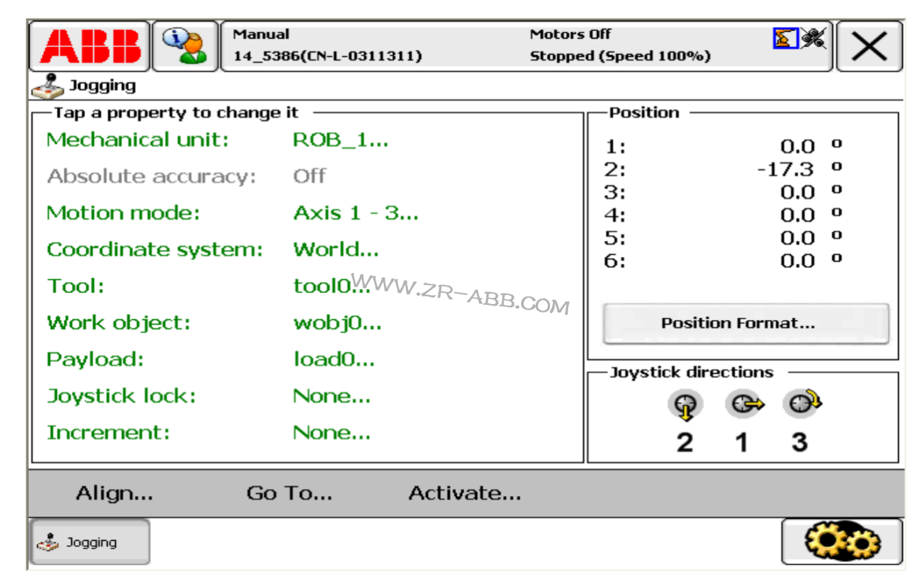Viewport: 924px width, 584px height.
Task: Change the Absolute accuracy setting
Action: pyautogui.click(x=310, y=176)
